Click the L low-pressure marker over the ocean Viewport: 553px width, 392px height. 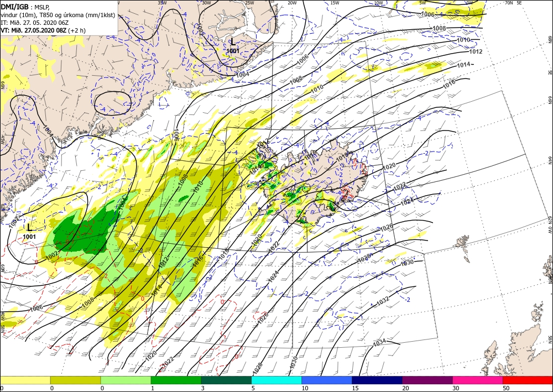[29, 227]
